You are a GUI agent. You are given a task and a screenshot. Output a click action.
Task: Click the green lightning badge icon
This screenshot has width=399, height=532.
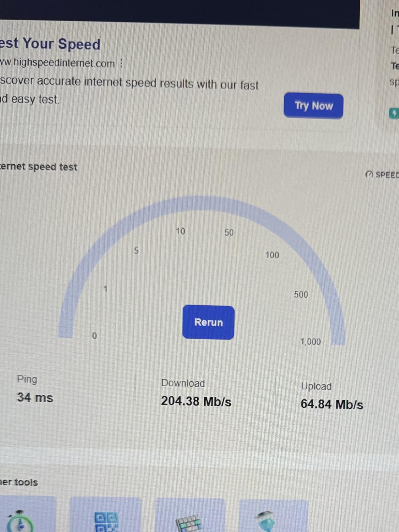394,113
